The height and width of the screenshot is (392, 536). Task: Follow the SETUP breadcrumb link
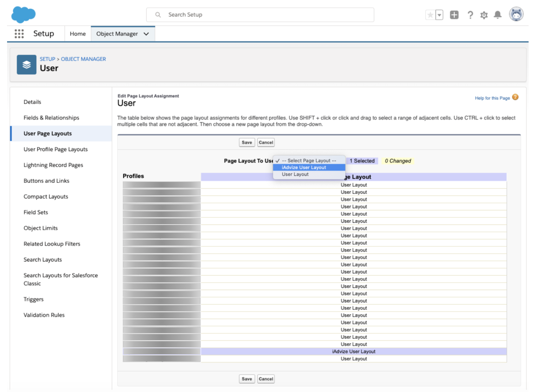click(47, 59)
